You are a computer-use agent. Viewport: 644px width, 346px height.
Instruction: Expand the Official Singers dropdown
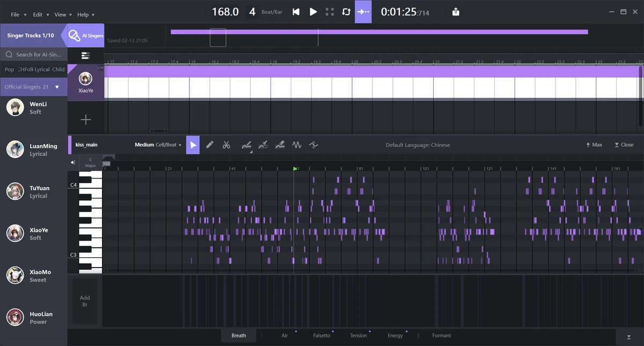click(x=33, y=86)
